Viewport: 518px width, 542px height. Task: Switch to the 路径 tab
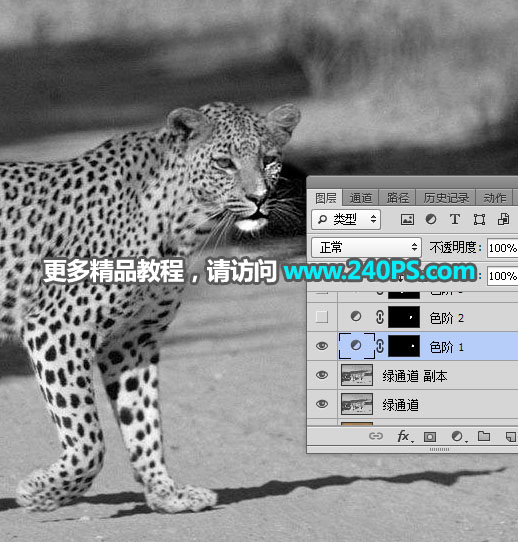pyautogui.click(x=397, y=198)
